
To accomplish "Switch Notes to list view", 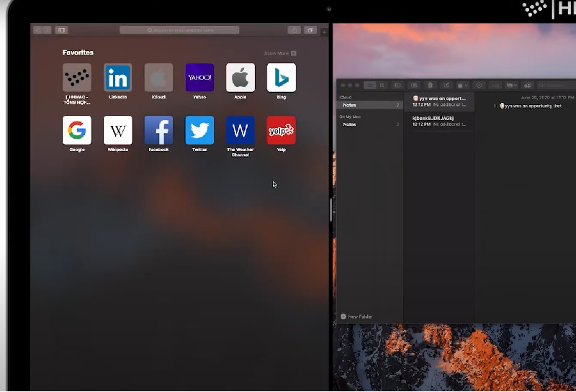I will pos(369,86).
